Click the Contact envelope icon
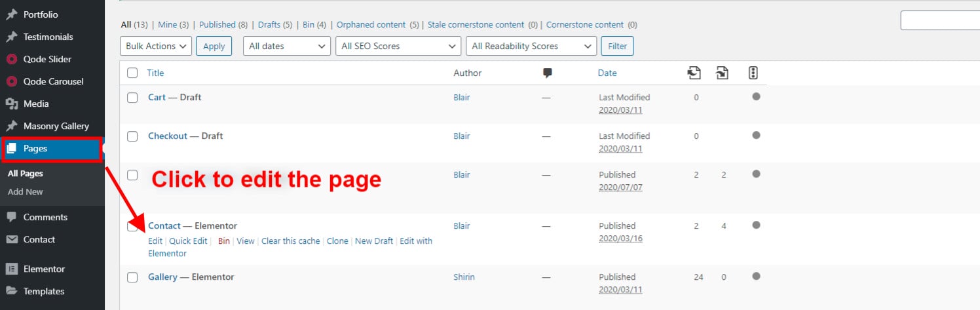 pyautogui.click(x=12, y=239)
